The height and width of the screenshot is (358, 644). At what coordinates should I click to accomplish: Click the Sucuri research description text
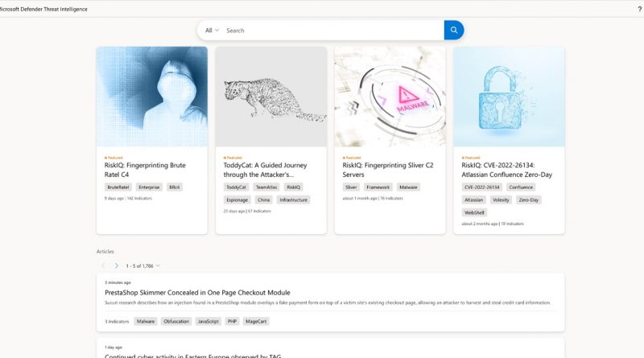(328, 302)
